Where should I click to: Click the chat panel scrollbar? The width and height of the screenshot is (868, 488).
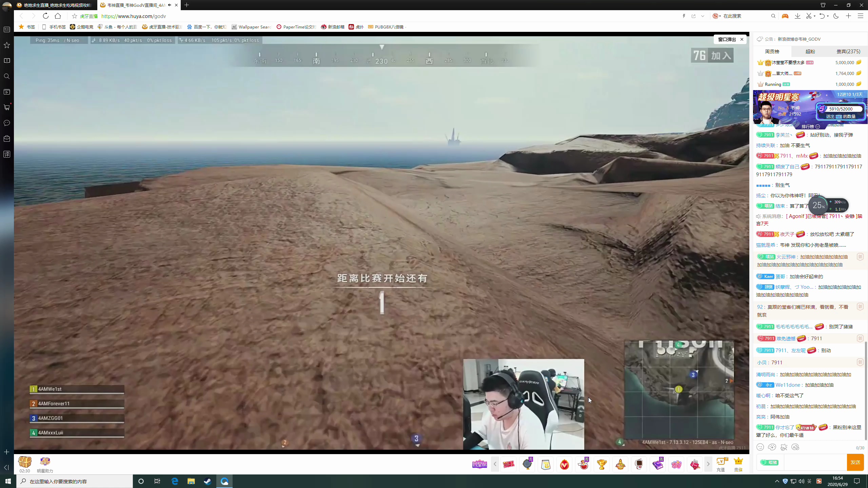(865, 390)
